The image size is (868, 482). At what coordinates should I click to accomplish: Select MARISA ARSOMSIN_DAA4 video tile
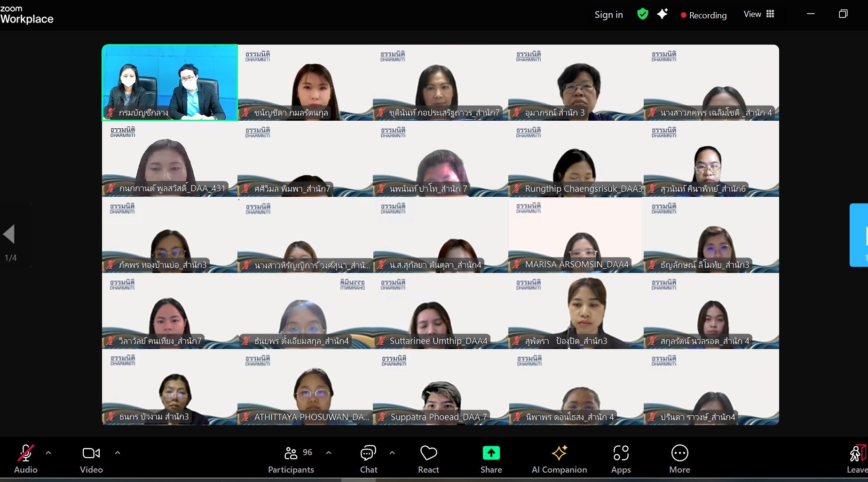pos(576,235)
